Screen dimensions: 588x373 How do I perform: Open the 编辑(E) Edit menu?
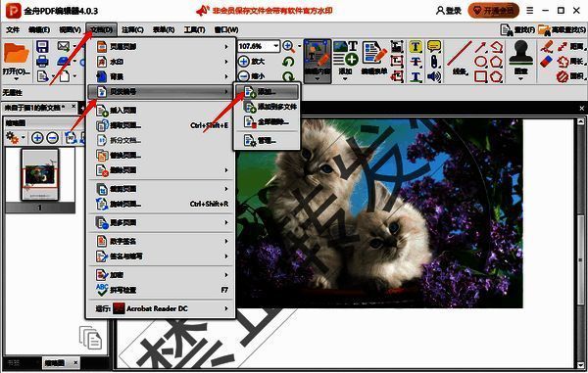pos(39,29)
